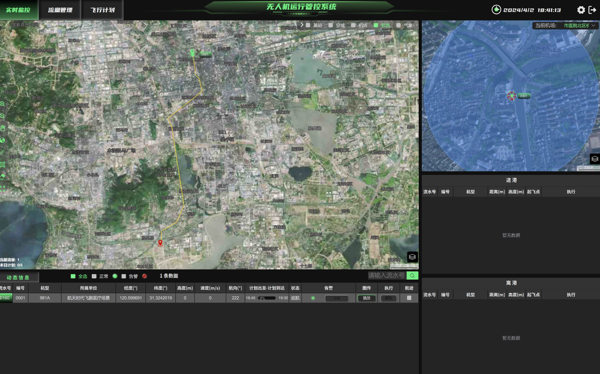Screen dimensions: 600x374
Task: Open the current airport dropdown
Action: (x=566, y=26)
